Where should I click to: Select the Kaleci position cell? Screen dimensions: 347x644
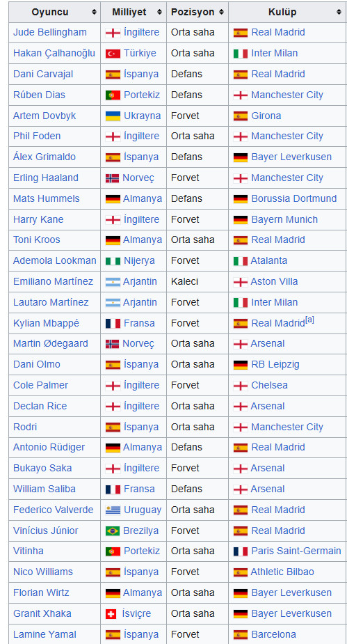tap(197, 282)
